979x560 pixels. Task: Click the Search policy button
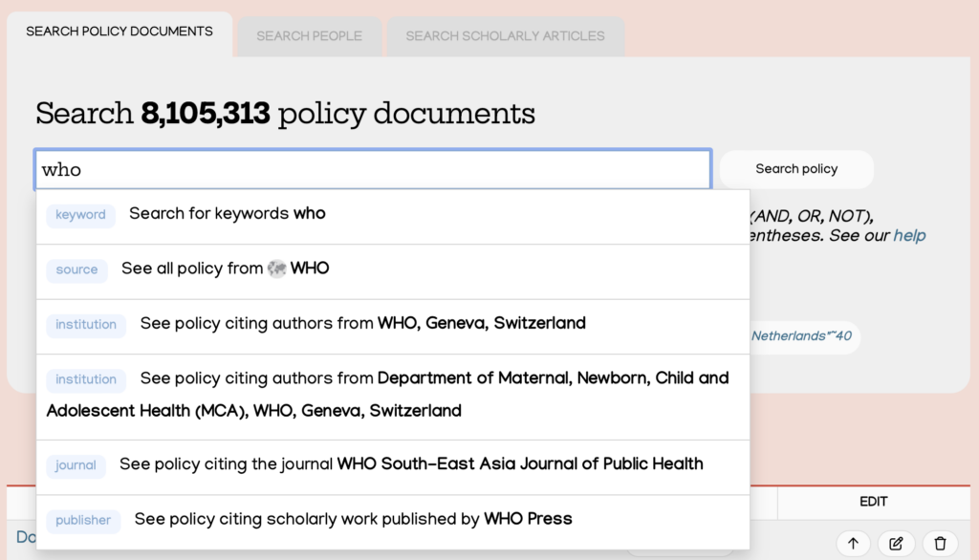tap(796, 169)
